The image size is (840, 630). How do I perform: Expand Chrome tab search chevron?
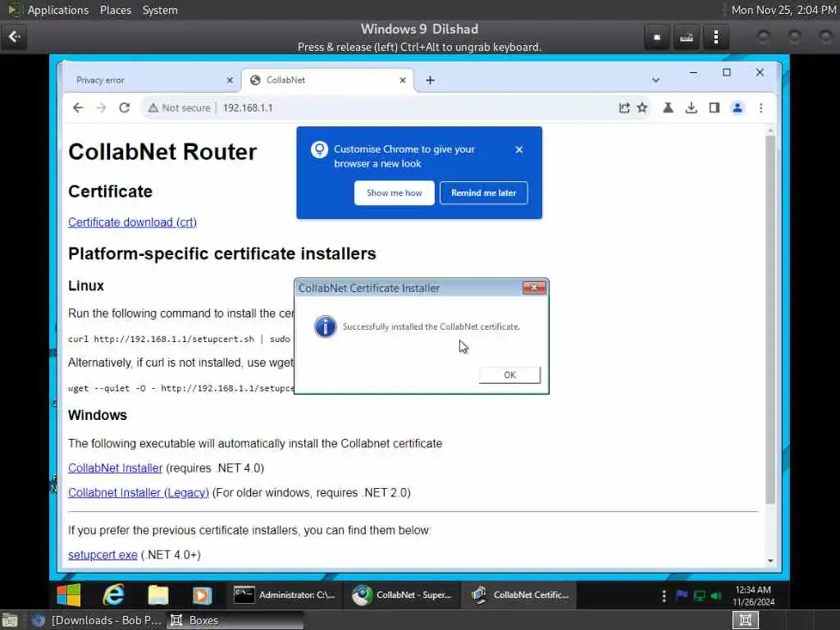click(x=655, y=80)
